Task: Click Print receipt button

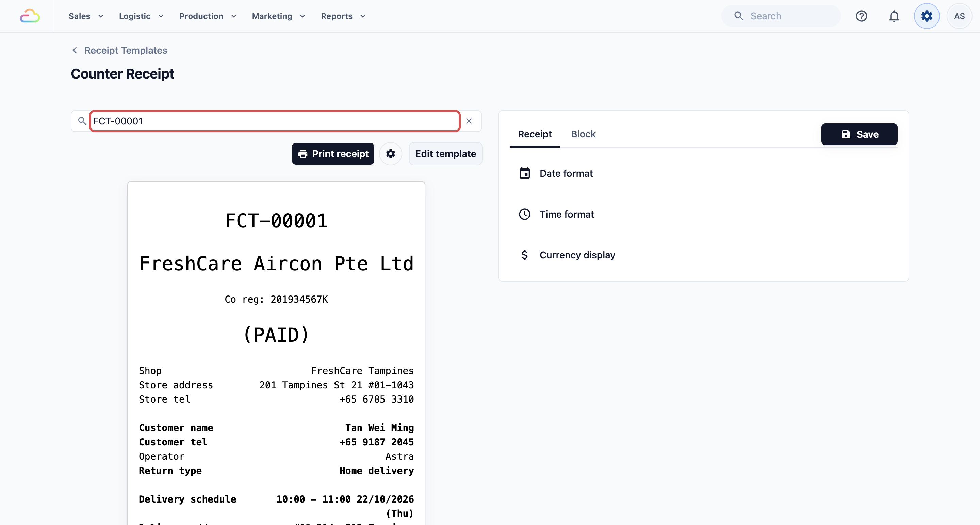Action: coord(333,154)
